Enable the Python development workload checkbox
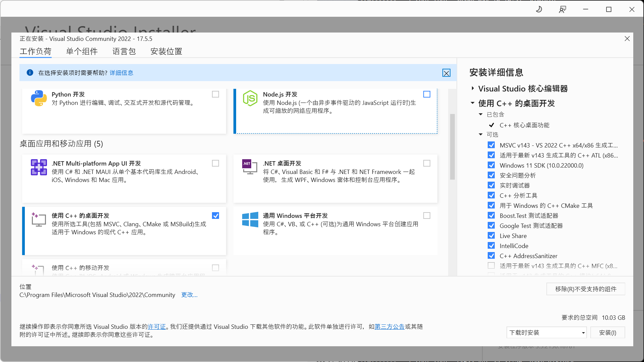The image size is (644, 362). pyautogui.click(x=216, y=94)
